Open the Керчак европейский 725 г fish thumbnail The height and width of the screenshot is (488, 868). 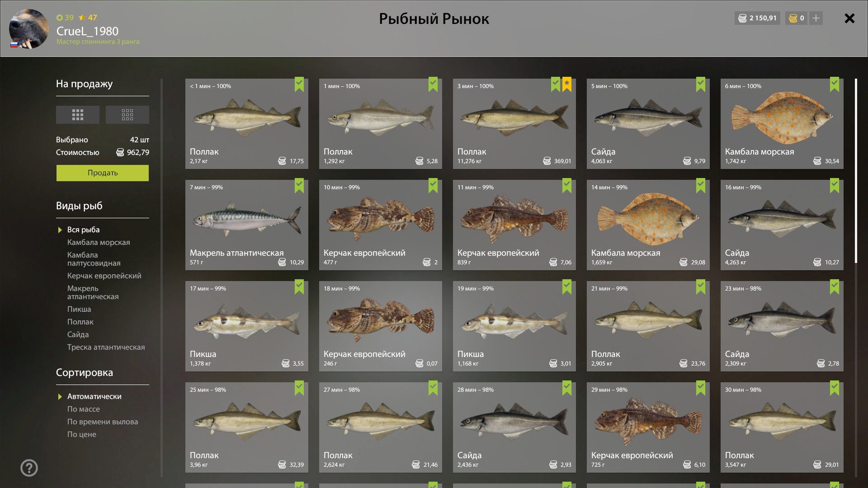point(648,421)
